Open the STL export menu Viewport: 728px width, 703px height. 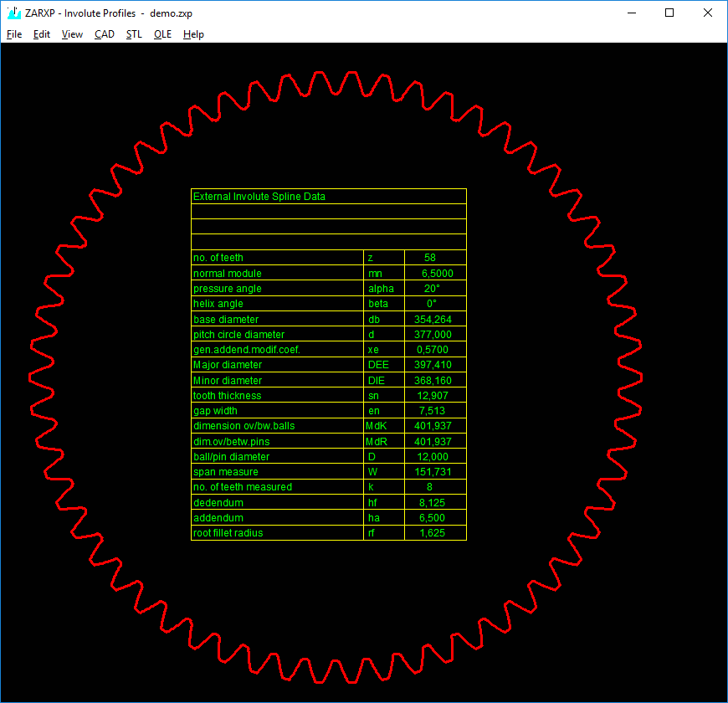click(x=134, y=34)
